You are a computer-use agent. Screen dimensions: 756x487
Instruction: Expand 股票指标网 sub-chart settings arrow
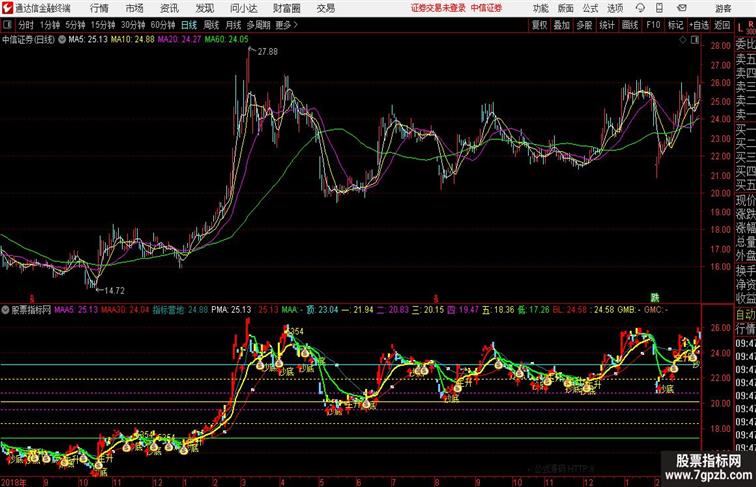coord(5,310)
